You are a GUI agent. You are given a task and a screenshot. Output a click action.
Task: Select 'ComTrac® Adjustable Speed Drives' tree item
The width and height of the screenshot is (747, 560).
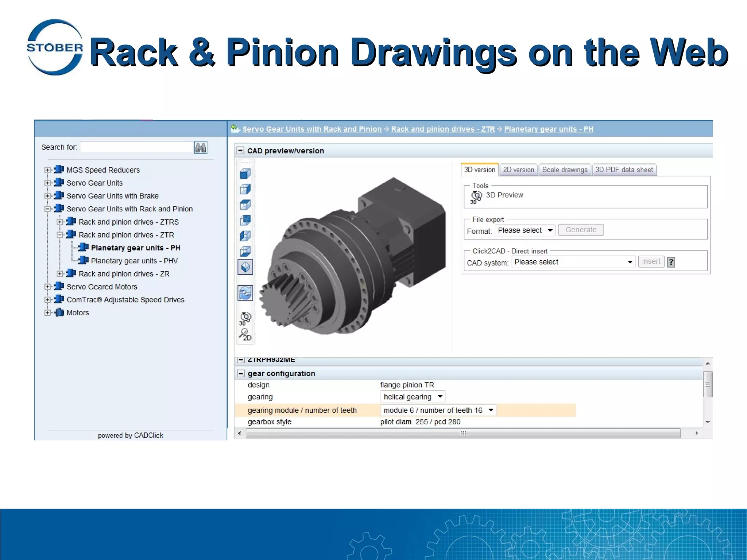(x=125, y=300)
